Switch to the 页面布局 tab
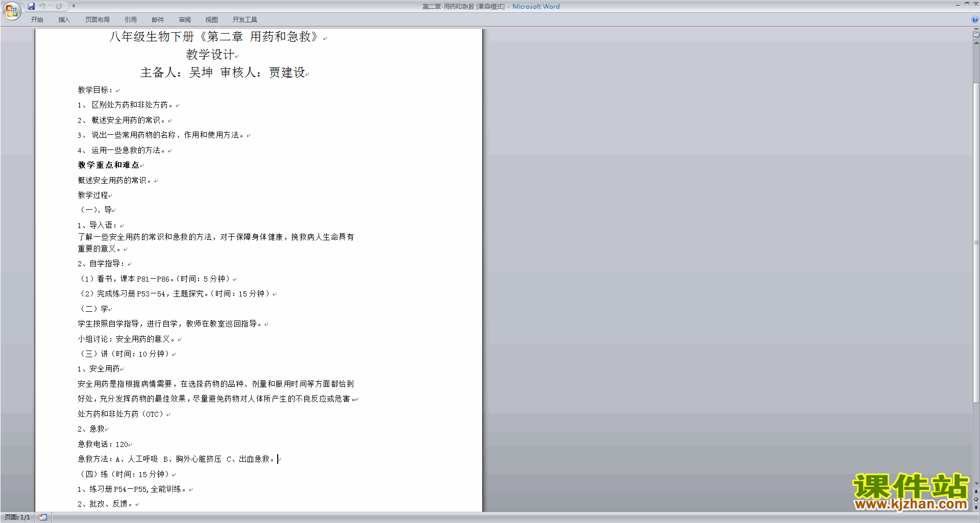Screen dimensions: 980x523 (97, 20)
